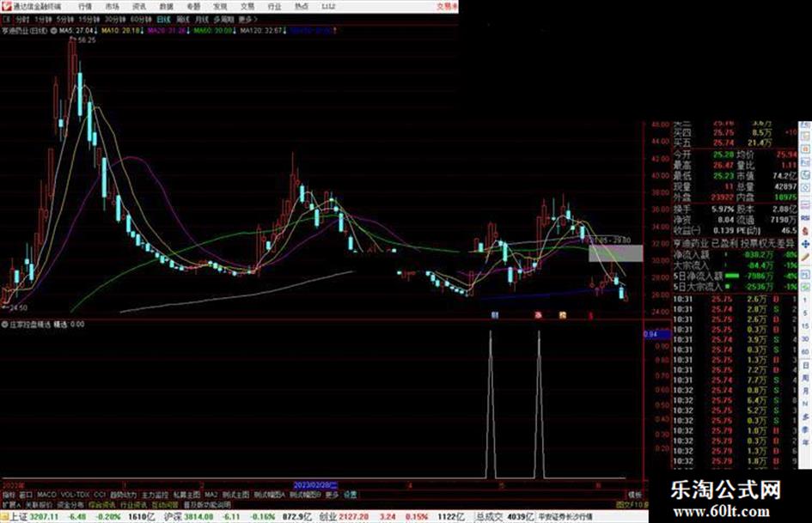Open the 综合资讯 tab
812x523 pixels.
102,504
